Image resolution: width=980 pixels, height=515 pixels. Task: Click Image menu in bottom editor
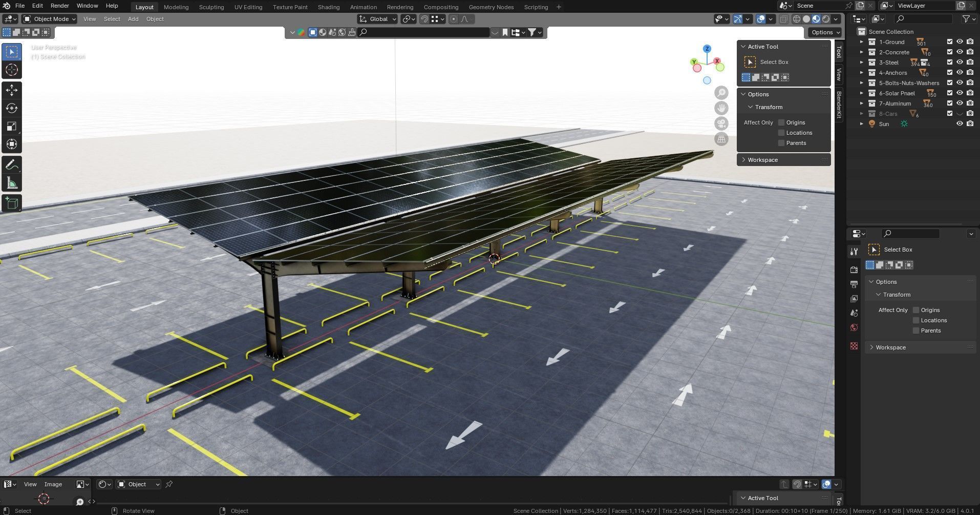coord(53,484)
